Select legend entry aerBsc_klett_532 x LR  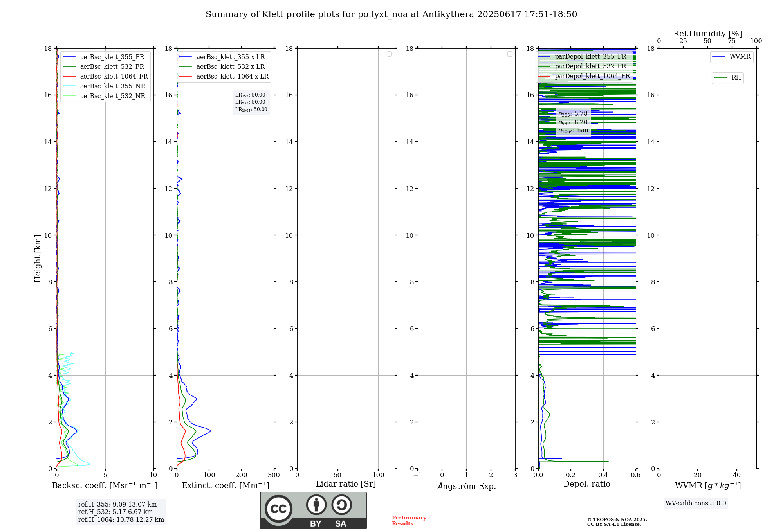pos(222,67)
